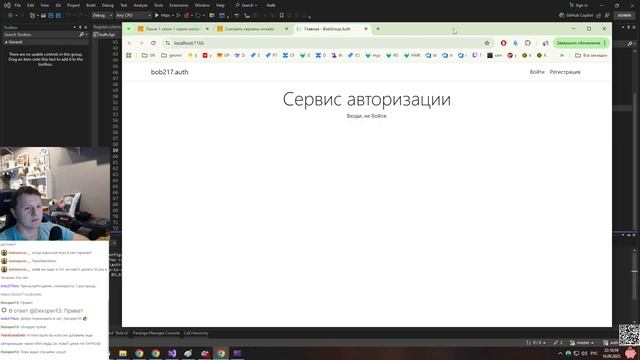Open the View menu in Visual Studio
The height and width of the screenshot is (360, 640).
click(44, 5)
